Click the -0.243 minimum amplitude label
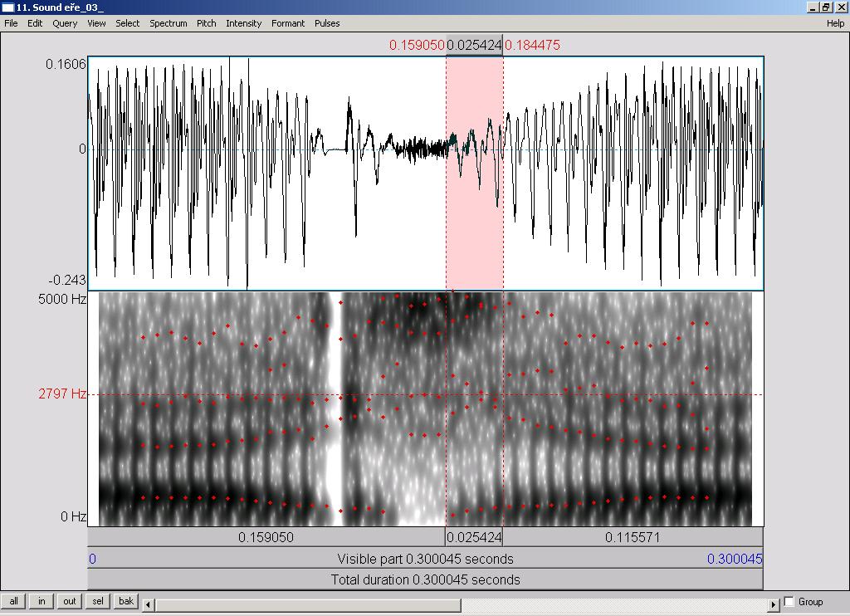This screenshot has height=616, width=850. [67, 280]
